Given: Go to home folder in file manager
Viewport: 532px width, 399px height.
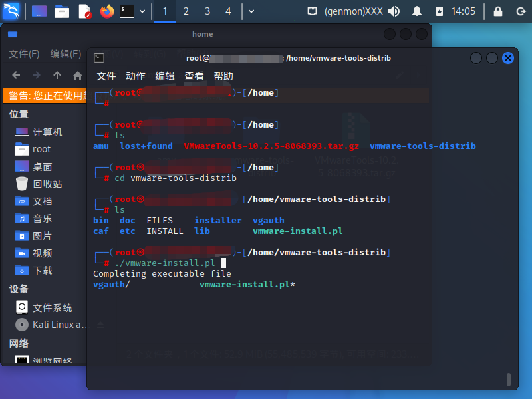Looking at the screenshot, I should click(78, 75).
